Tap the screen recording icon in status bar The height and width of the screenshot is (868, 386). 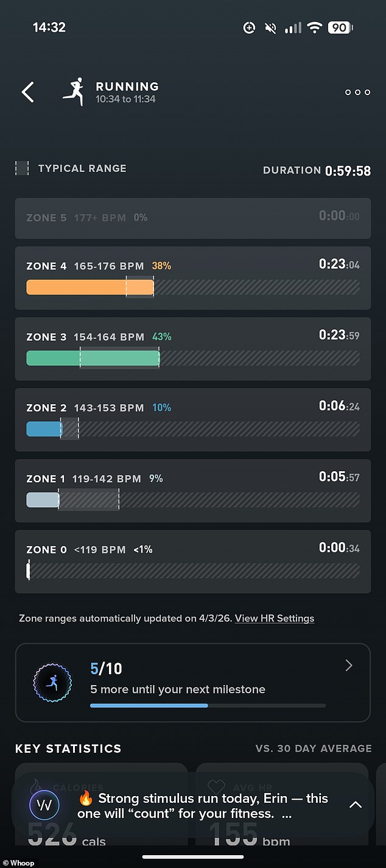(249, 27)
